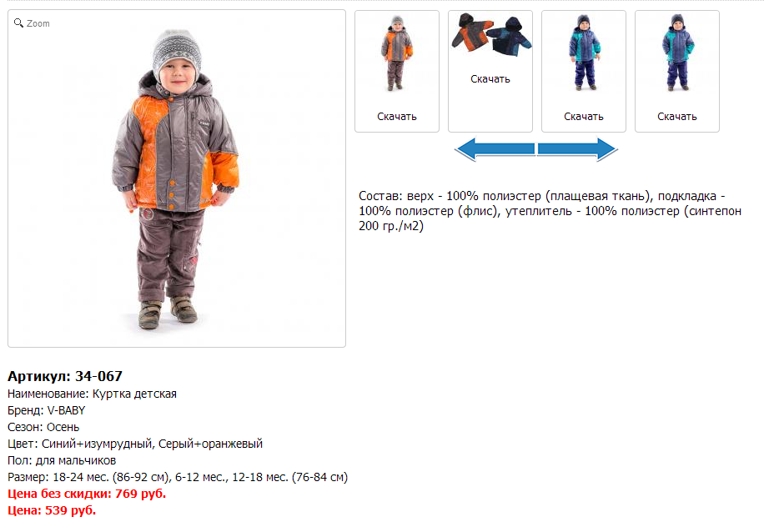Screen dimensions: 764x532
Task: Click Скачать under the orange-gray jacket thumbnail
Action: 397,117
